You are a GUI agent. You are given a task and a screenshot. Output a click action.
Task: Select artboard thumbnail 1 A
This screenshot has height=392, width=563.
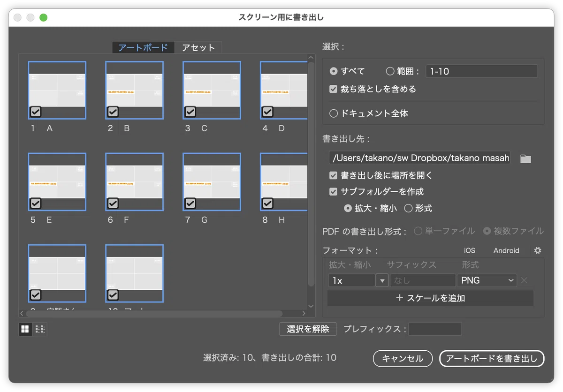(x=57, y=90)
